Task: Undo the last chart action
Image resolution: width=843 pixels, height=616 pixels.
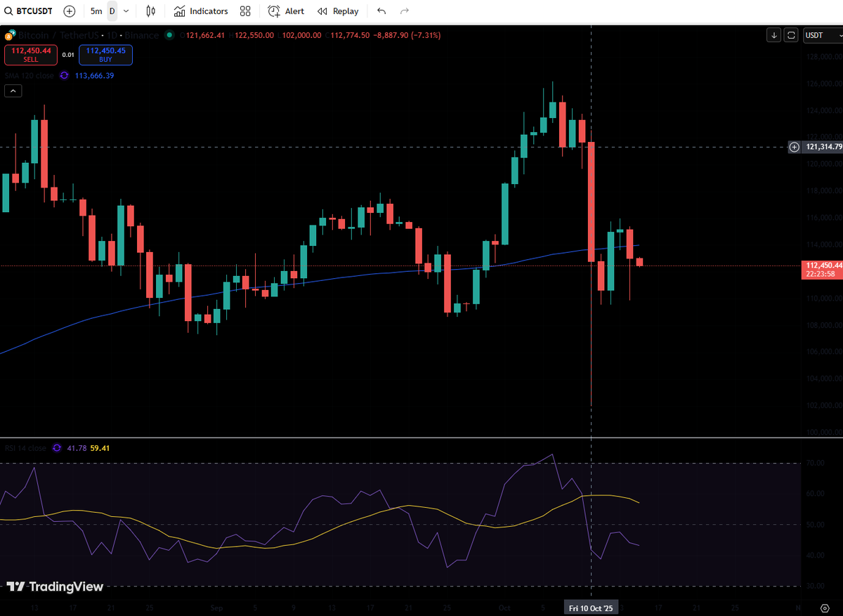Action: pyautogui.click(x=381, y=11)
